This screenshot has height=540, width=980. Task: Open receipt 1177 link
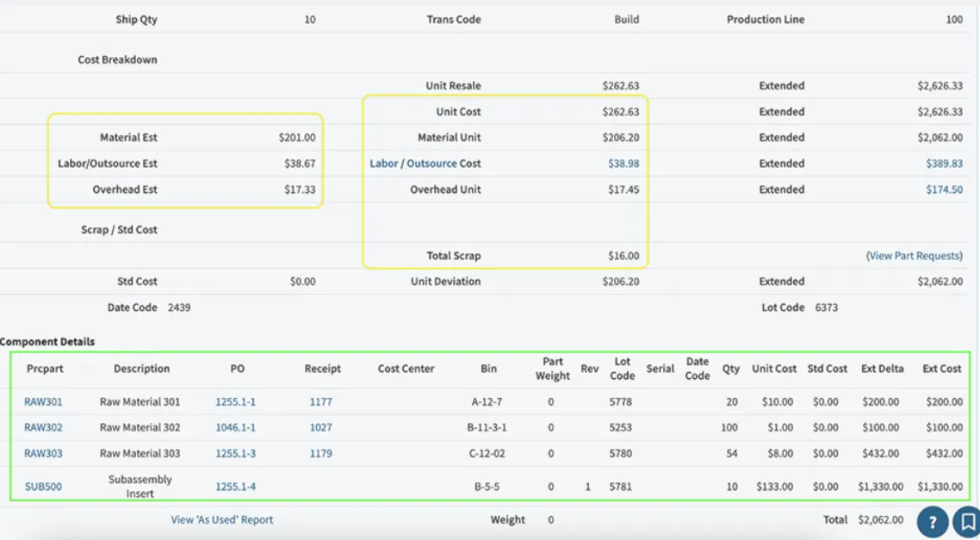320,402
